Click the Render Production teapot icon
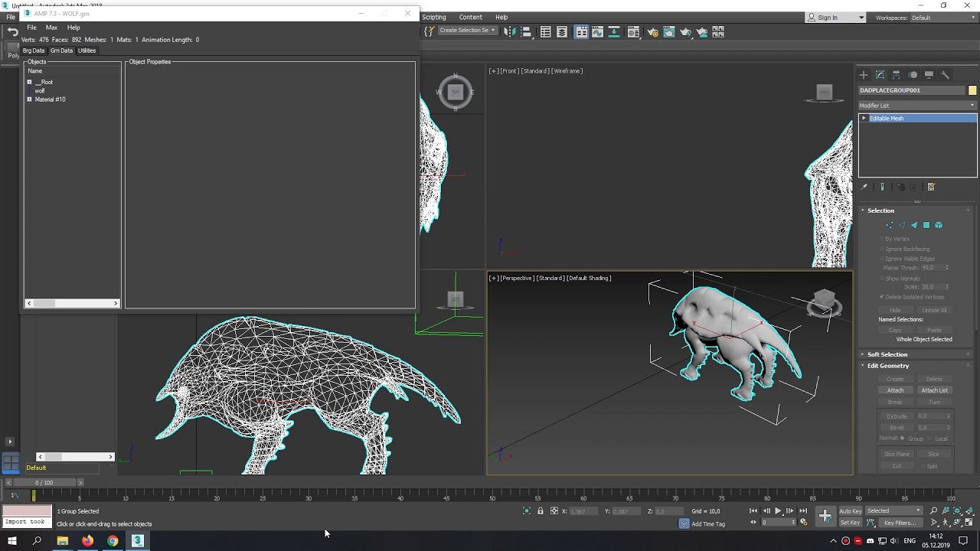Viewport: 980px width, 551px height. click(685, 31)
